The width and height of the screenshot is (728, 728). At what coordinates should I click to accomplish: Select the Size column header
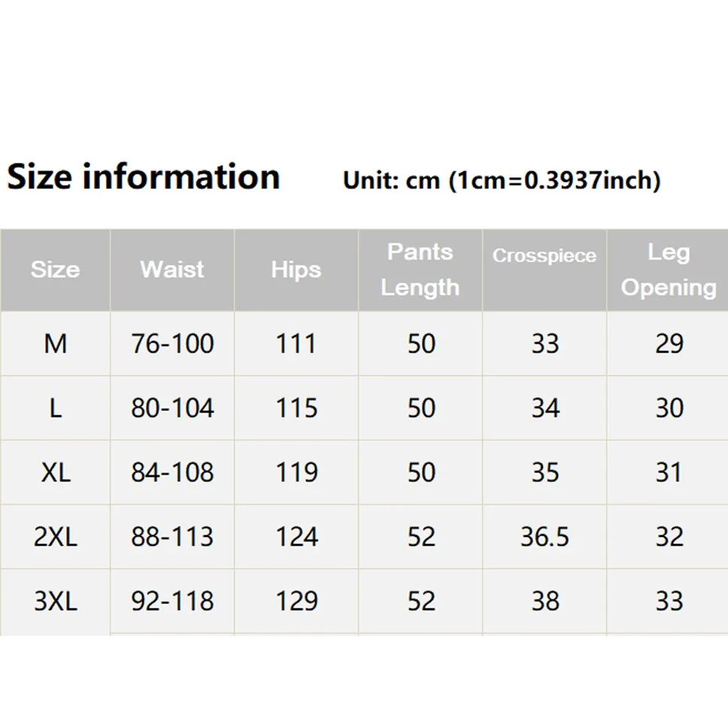(x=55, y=269)
